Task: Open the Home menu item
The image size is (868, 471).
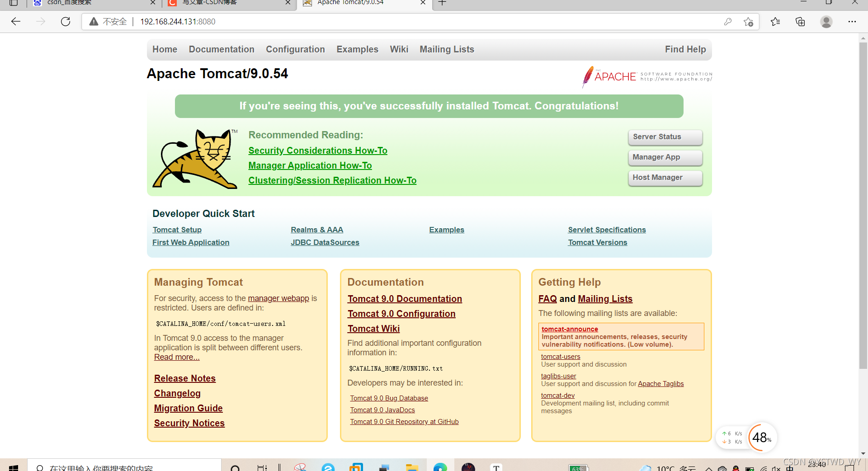Action: click(165, 49)
